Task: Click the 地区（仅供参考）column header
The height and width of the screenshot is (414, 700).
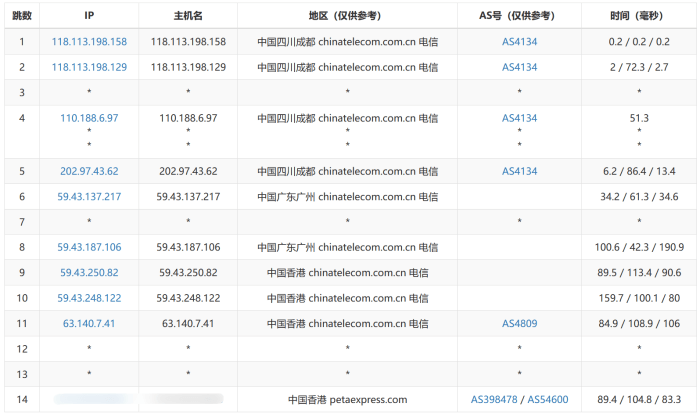Action: (347, 16)
